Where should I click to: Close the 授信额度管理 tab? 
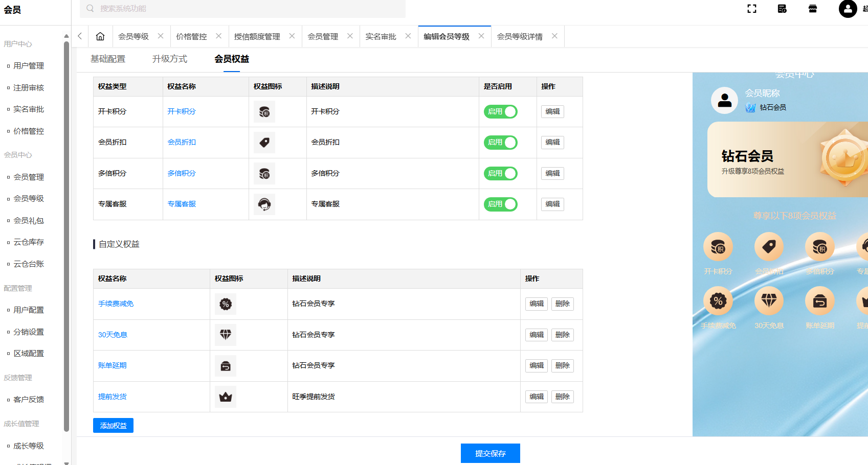click(x=292, y=36)
